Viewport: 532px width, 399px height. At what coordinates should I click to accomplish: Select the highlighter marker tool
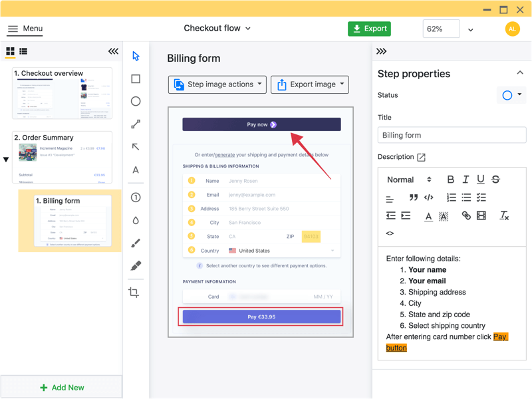pos(136,265)
